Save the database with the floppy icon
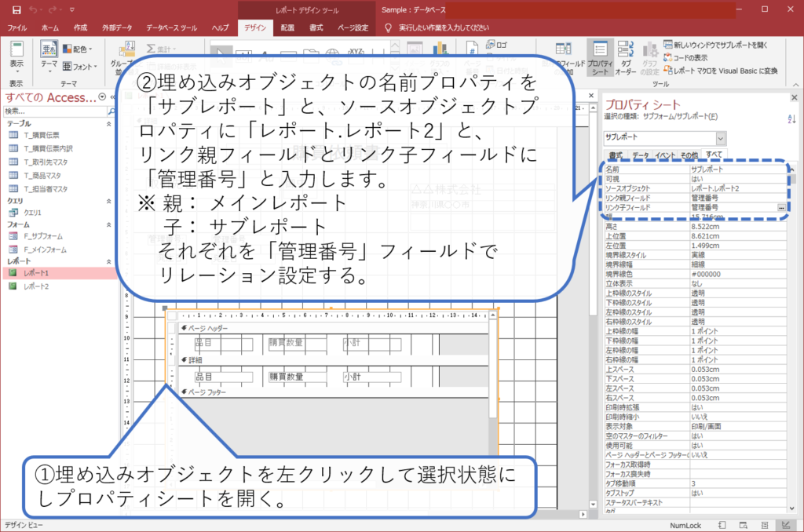This screenshot has width=804, height=532. 17,9
